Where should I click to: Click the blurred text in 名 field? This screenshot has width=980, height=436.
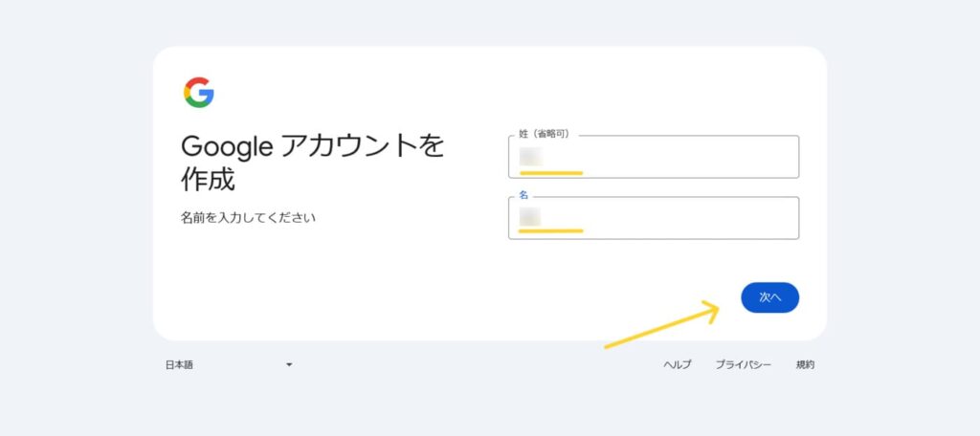pos(530,217)
